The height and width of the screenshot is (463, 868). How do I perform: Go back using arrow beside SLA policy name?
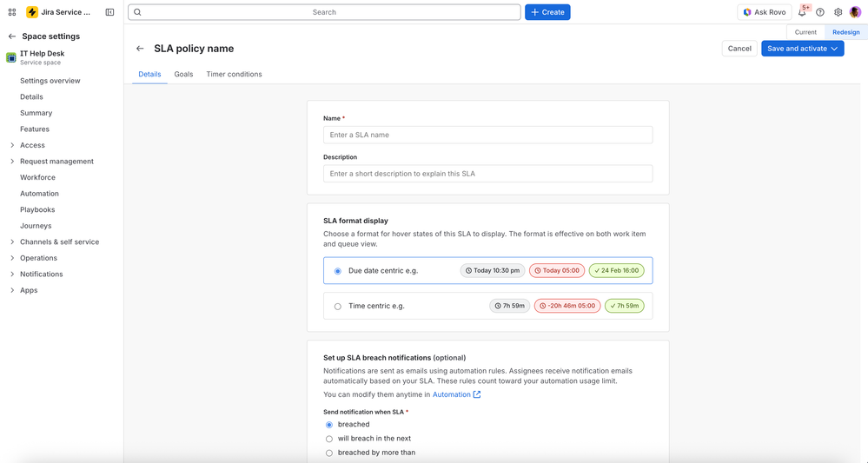[x=140, y=49]
